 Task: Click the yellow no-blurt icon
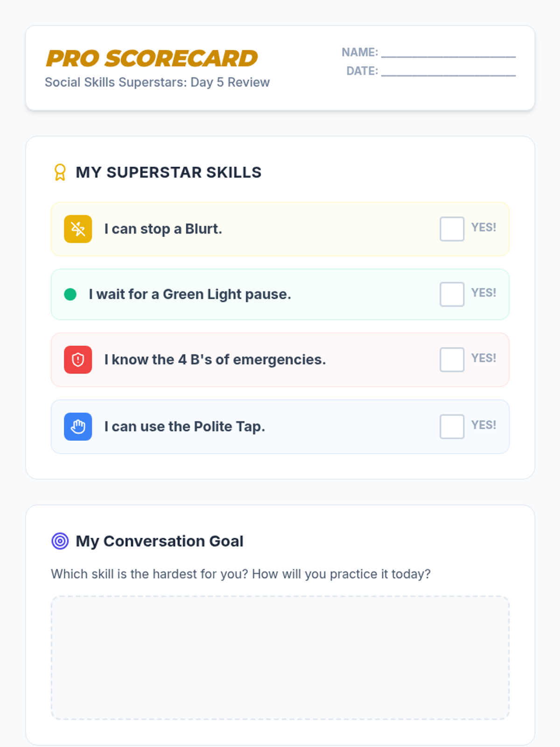[x=78, y=229]
